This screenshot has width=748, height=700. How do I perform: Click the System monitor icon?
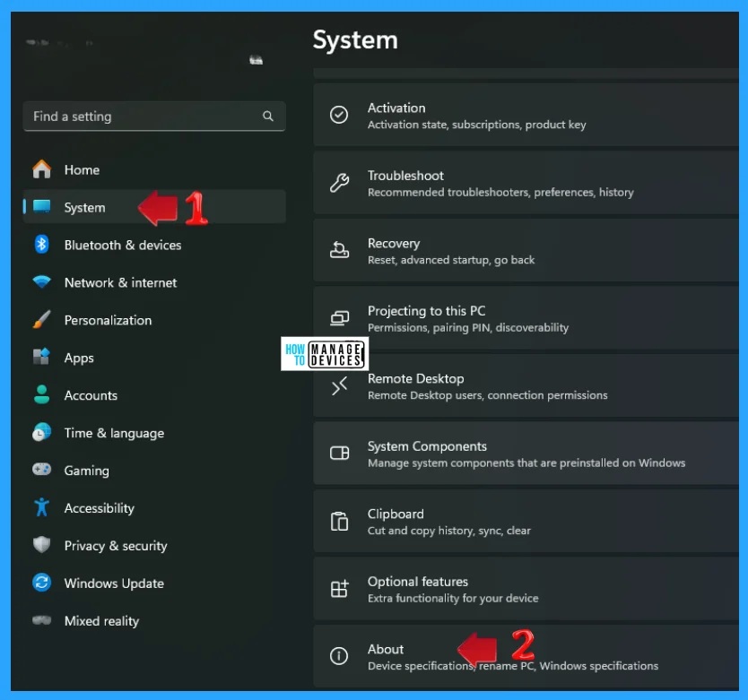(x=41, y=206)
